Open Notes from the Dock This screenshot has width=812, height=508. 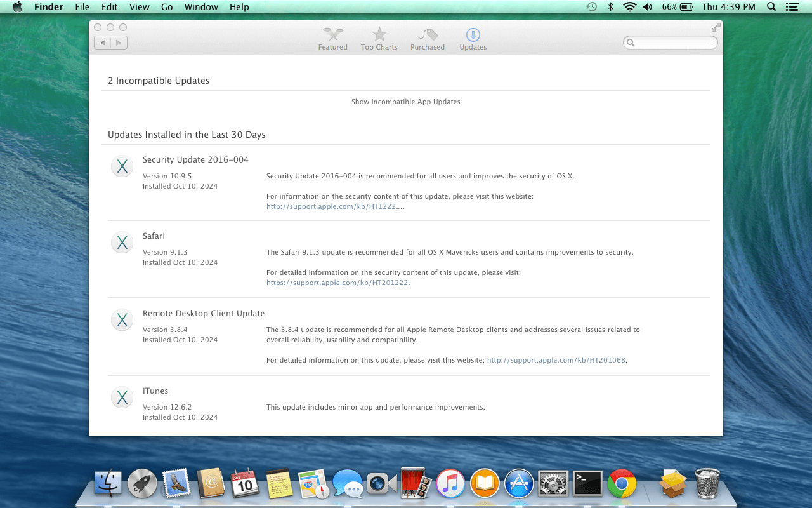pos(279,484)
